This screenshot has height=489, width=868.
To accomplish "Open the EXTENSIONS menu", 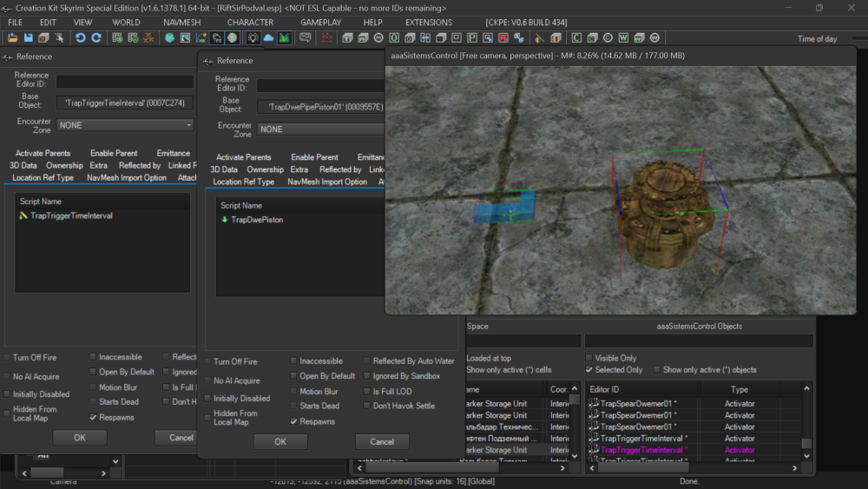I will [x=429, y=23].
